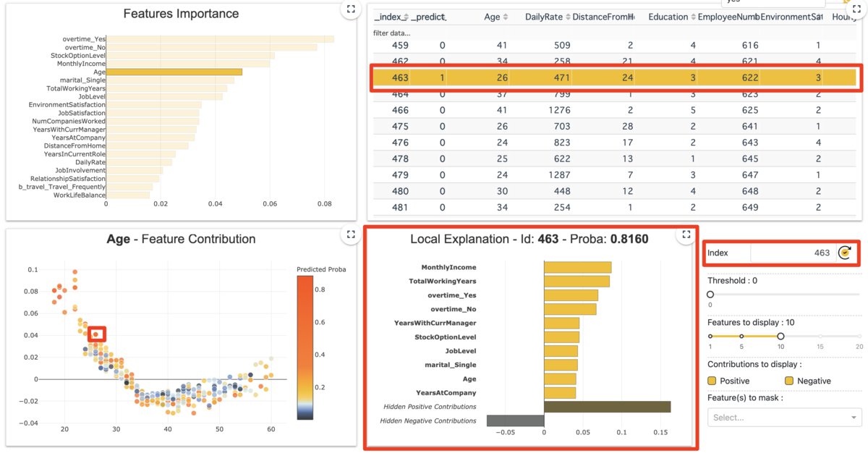Select the overtime_Yes bar in Features Importance
The image size is (868, 456).
click(x=220, y=39)
